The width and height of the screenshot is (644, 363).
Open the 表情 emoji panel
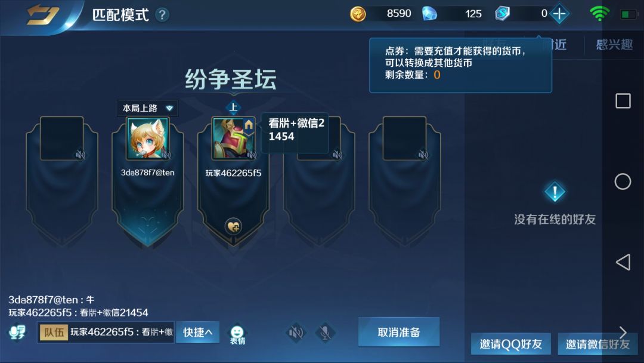coord(237,335)
